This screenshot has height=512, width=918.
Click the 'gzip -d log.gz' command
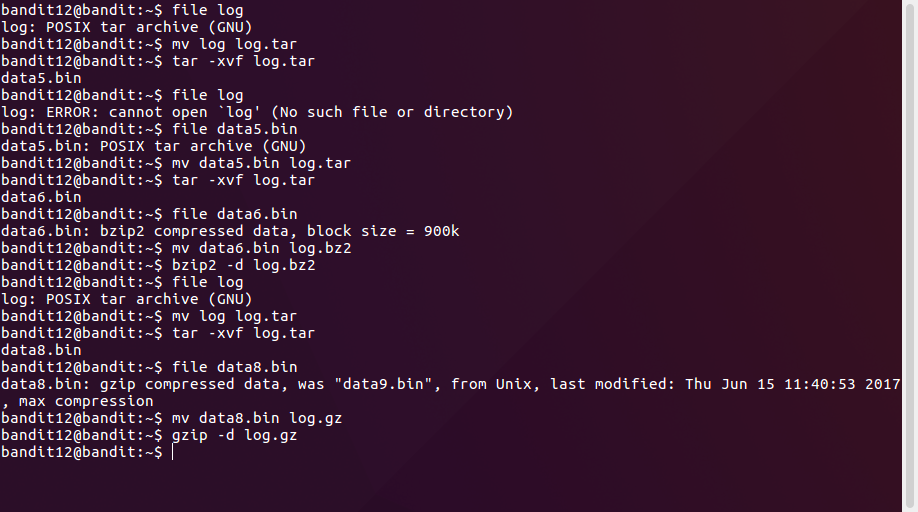coord(234,436)
